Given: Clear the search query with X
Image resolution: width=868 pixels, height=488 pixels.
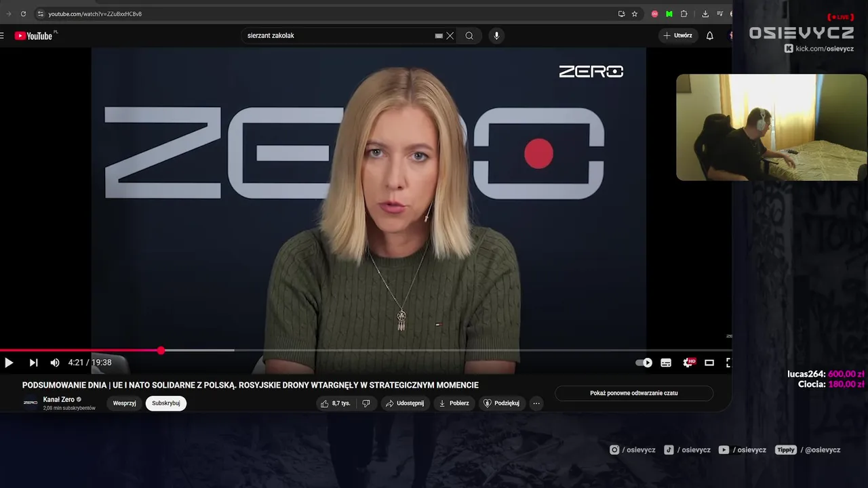Looking at the screenshot, I should tap(450, 36).
